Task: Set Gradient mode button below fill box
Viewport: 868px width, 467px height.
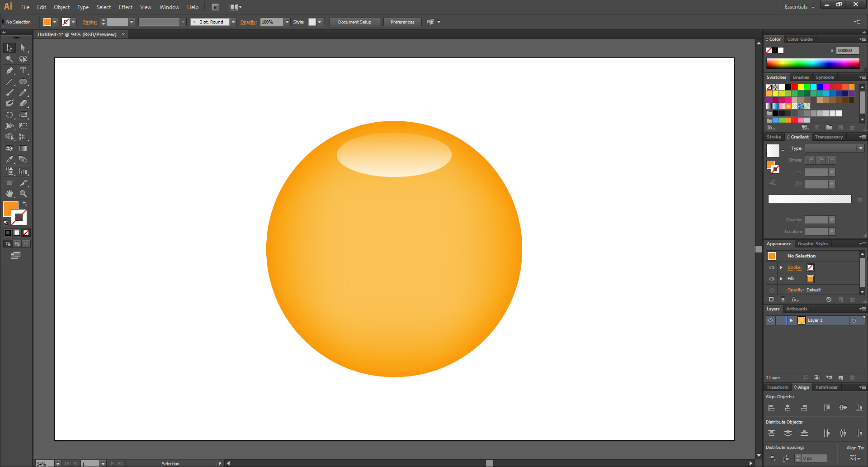Action: (x=17, y=233)
